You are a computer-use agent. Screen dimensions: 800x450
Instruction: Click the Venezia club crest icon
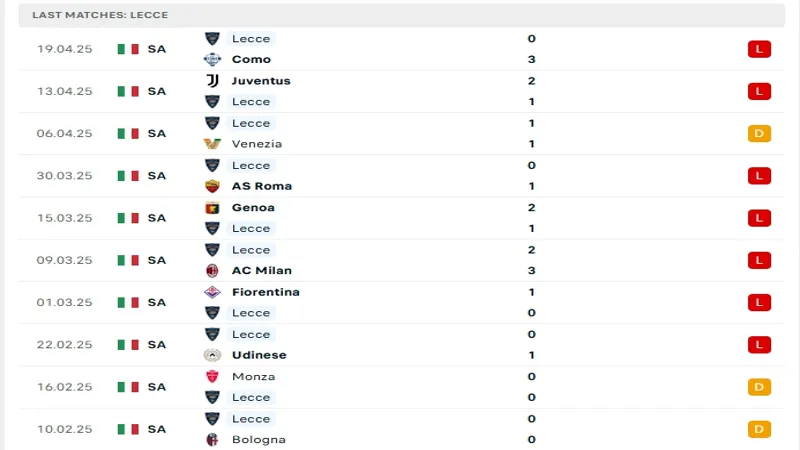pyautogui.click(x=212, y=144)
